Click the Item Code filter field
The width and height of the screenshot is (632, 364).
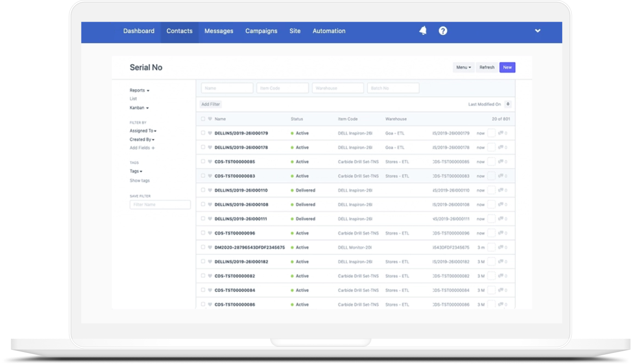tap(282, 88)
